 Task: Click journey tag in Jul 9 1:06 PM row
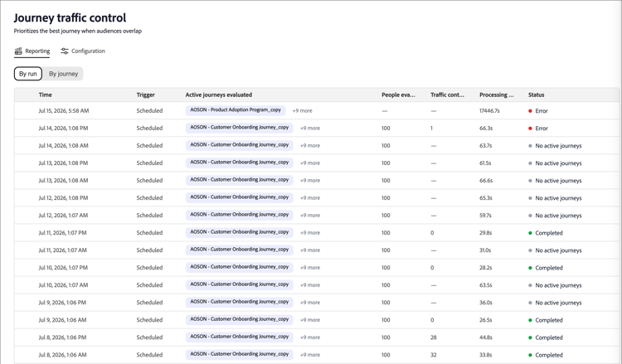coord(239,302)
